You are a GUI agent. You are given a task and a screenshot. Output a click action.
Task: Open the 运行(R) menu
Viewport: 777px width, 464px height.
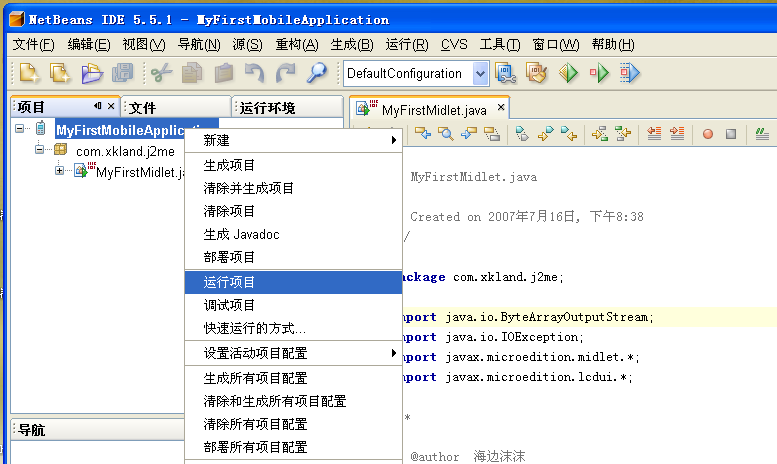407,45
